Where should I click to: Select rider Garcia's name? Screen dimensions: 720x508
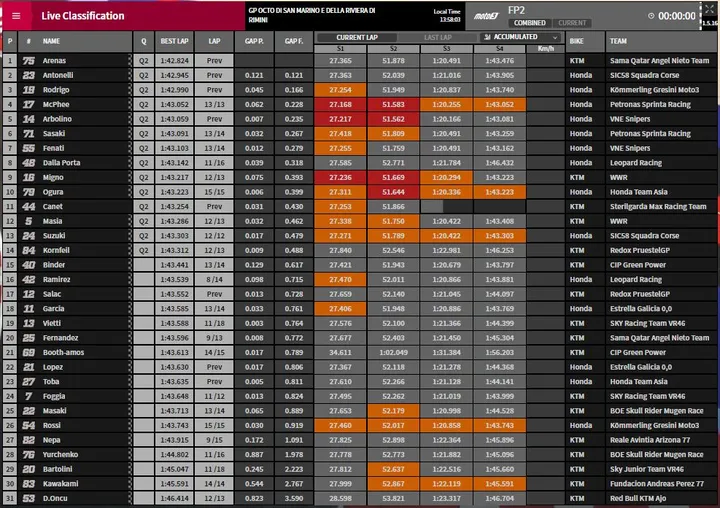coord(53,309)
